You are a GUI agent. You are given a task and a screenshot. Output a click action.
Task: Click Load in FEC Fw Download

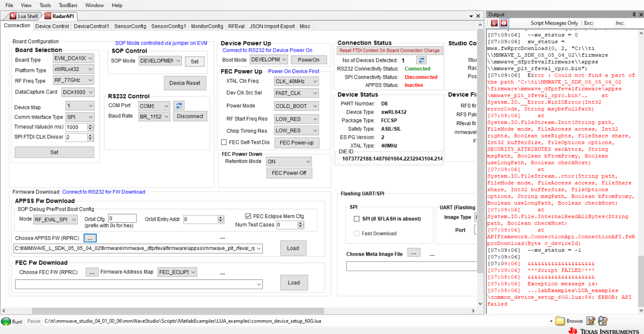[x=294, y=283]
